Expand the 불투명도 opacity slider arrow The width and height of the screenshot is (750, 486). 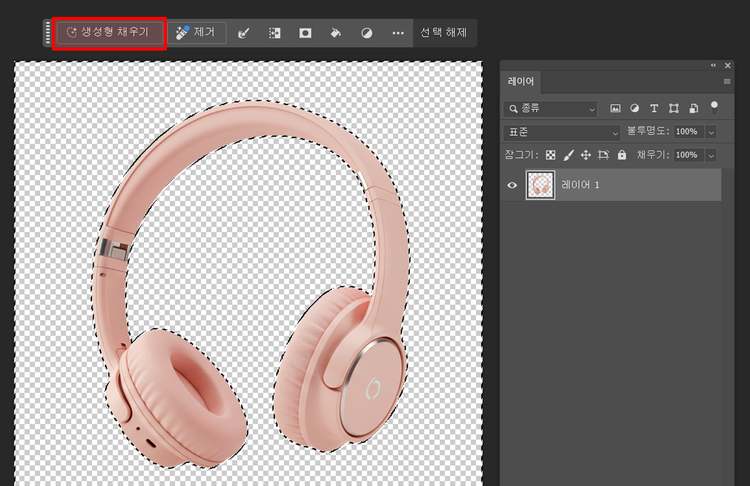[x=711, y=132]
